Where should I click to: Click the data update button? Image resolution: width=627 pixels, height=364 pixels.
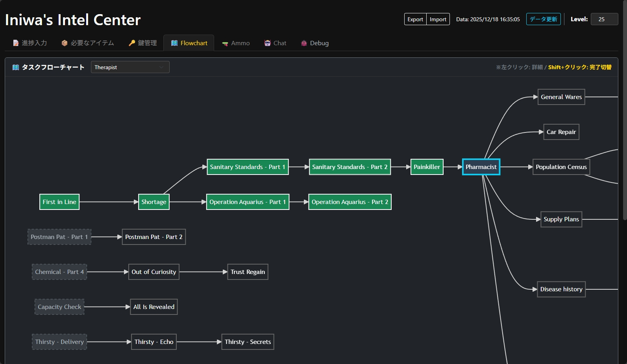(x=543, y=19)
